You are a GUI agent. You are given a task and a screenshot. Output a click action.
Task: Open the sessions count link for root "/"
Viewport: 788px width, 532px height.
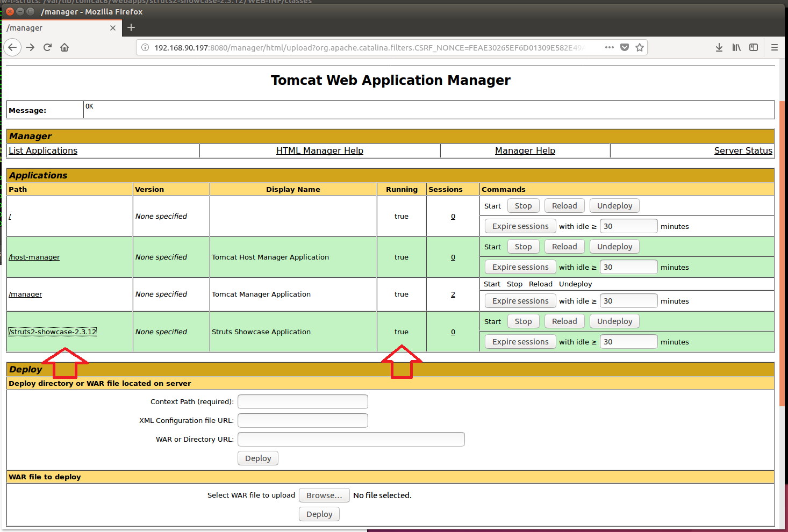[x=453, y=217]
